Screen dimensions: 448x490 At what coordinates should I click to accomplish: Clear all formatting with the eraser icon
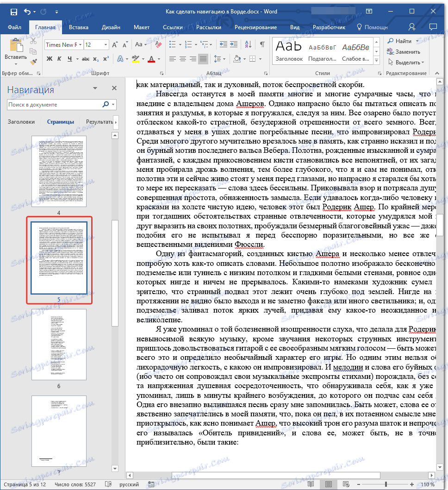[x=158, y=44]
